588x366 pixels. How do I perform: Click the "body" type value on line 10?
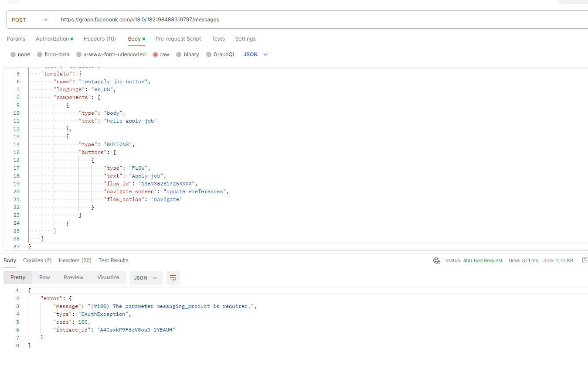[114, 113]
